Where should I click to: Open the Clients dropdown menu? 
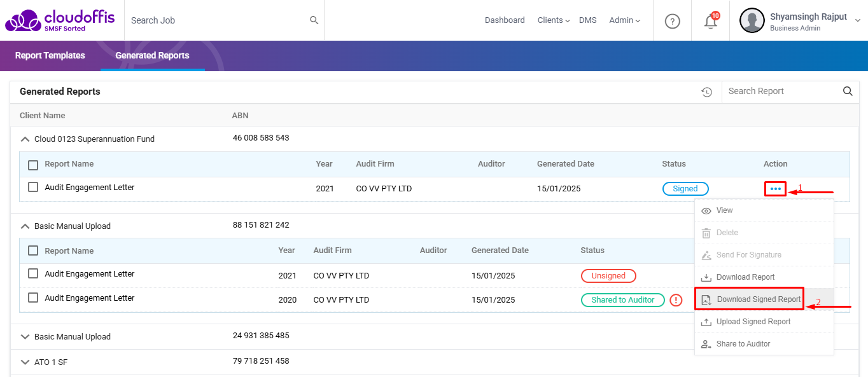[x=554, y=20]
